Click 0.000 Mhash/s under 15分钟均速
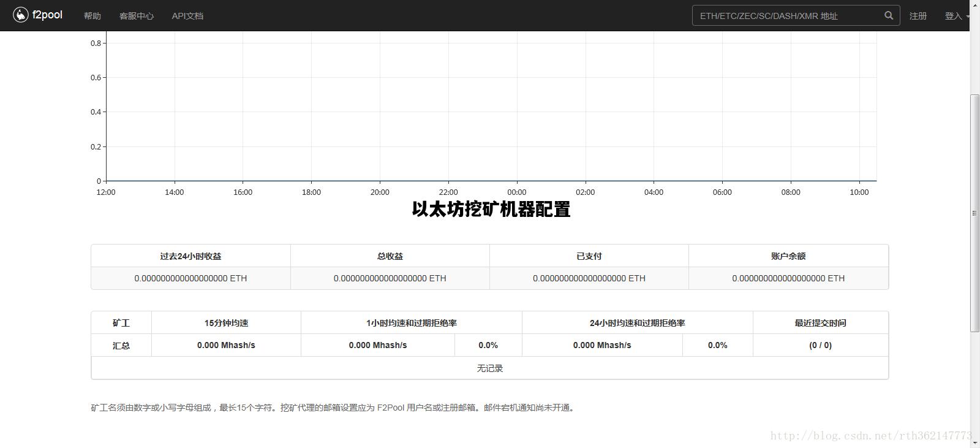980x448 pixels. pyautogui.click(x=226, y=345)
